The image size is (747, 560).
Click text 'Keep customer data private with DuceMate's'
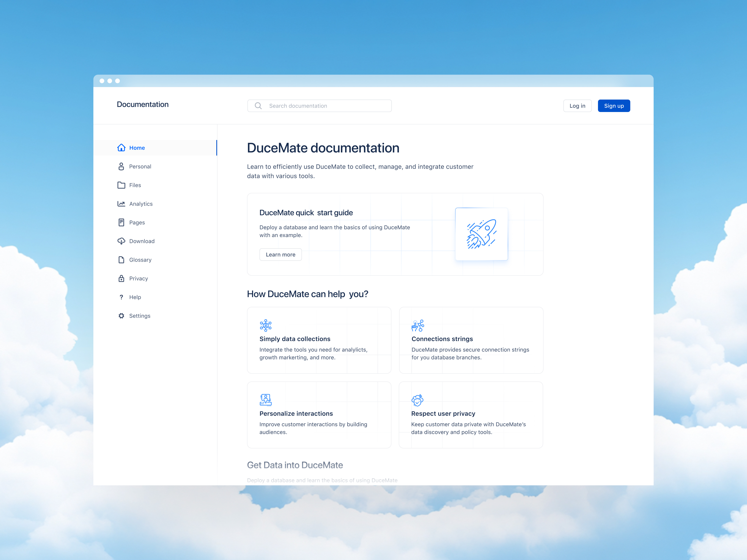pos(468,424)
